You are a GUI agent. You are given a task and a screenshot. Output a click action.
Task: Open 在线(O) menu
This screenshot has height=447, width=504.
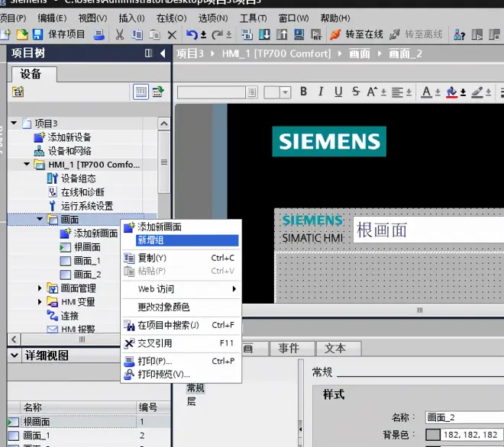click(x=171, y=18)
